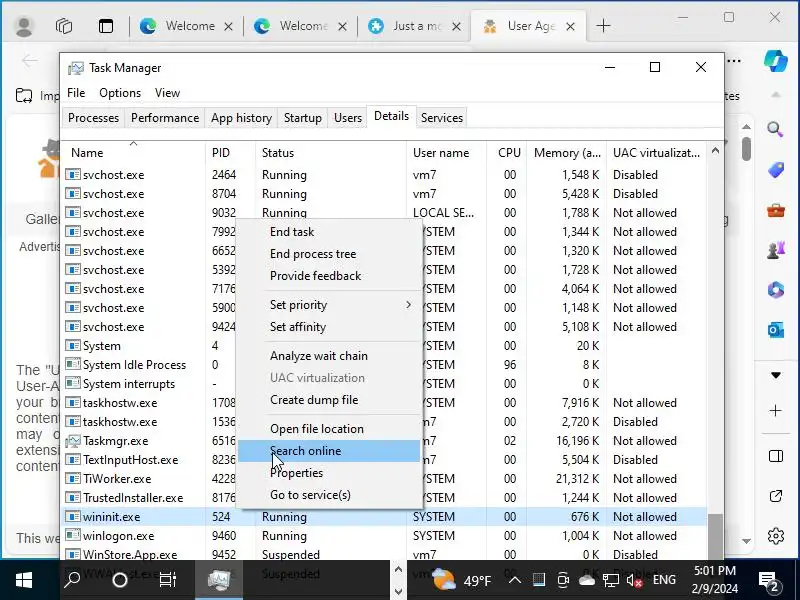Select the winlogon.exe process row
This screenshot has width=800, height=600.
point(384,536)
